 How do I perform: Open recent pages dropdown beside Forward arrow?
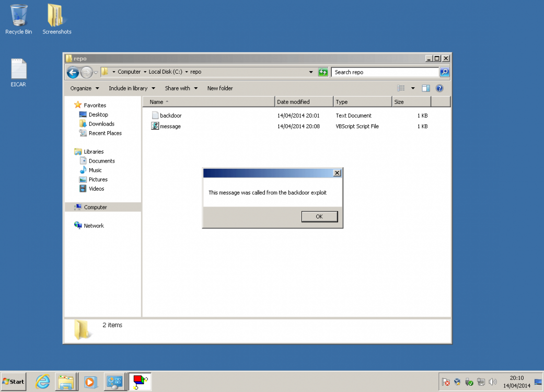tap(96, 72)
